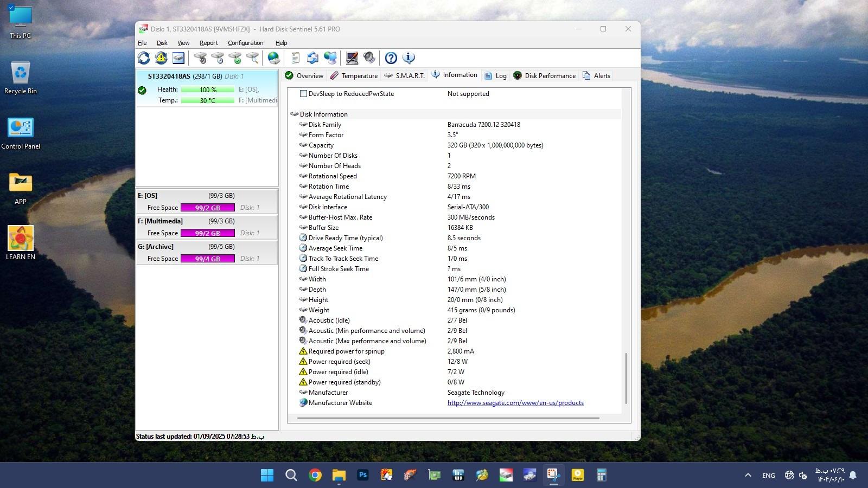Switch to the Disk Performance tab
The height and width of the screenshot is (488, 868).
(545, 76)
